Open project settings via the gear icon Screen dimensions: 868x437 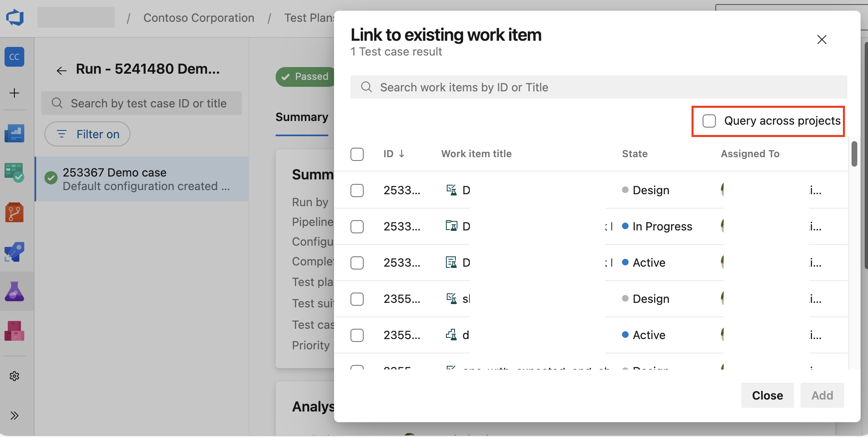tap(15, 376)
